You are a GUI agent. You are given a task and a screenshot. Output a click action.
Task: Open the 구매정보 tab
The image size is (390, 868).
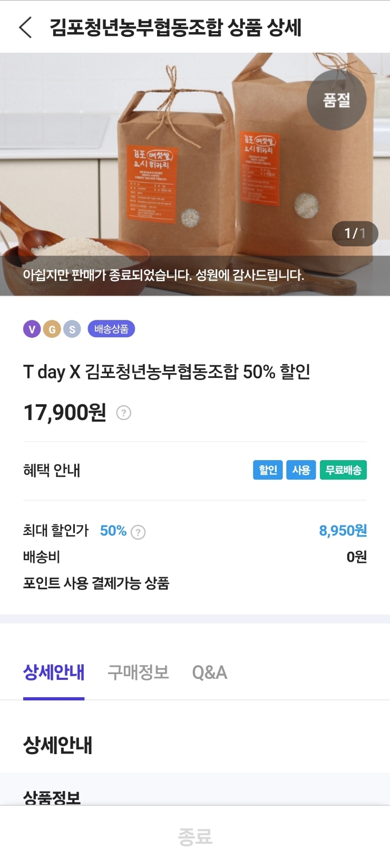[x=138, y=672]
